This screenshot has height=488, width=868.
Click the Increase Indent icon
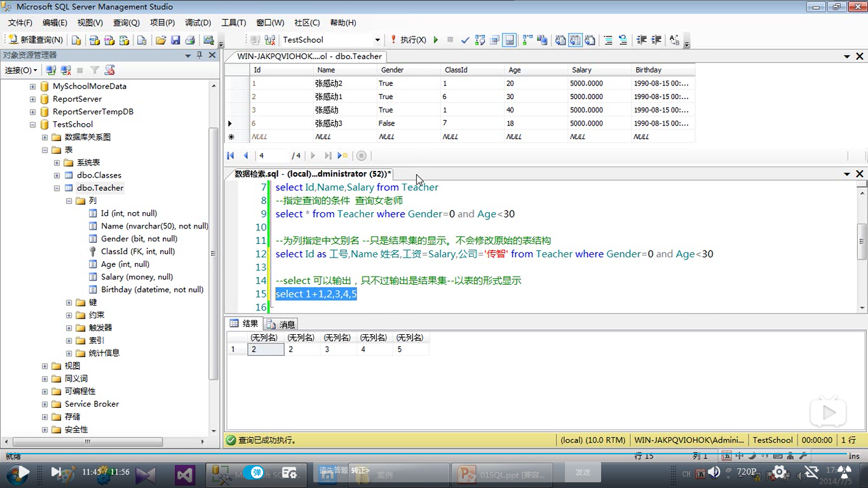pyautogui.click(x=656, y=39)
